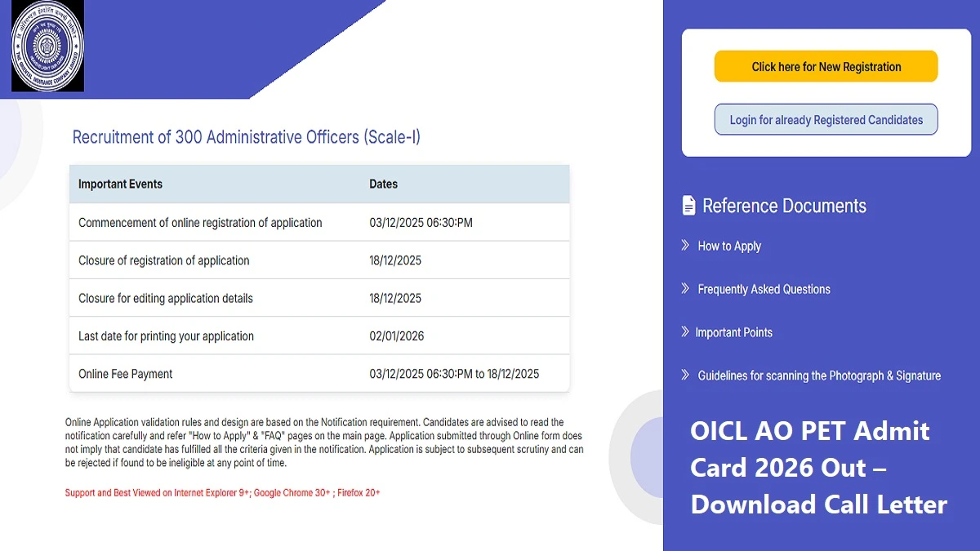Click the red browser support notice text

pos(222,492)
